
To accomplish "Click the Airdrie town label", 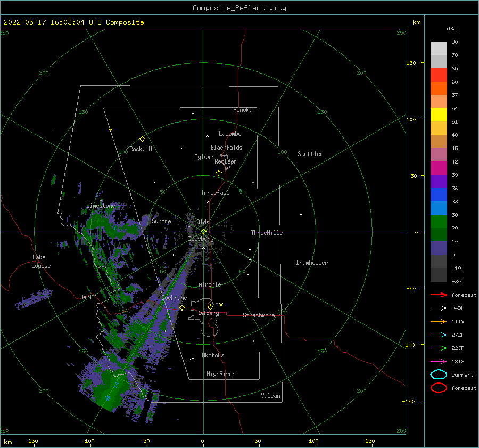I will pos(210,284).
